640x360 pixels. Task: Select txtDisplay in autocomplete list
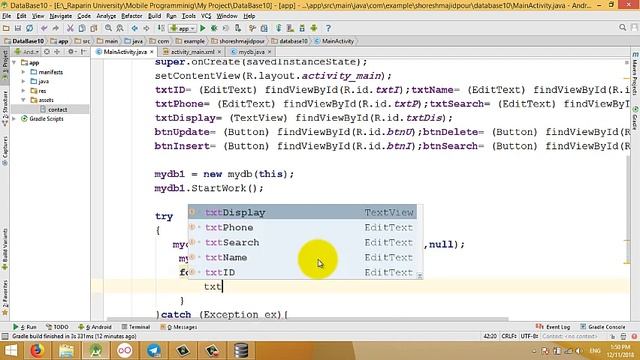[302, 213]
